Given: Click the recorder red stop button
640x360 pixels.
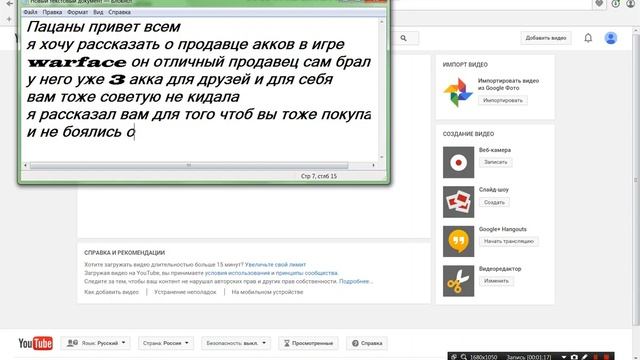Looking at the screenshot, I should tap(607, 357).
